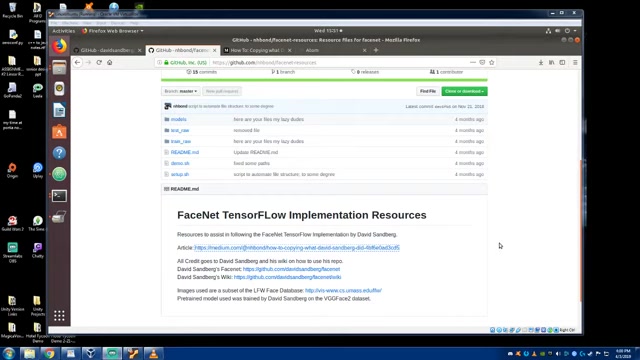This screenshot has height=360, width=640.
Task: Open LibreOffice Writer from the dock
Action: [59, 110]
